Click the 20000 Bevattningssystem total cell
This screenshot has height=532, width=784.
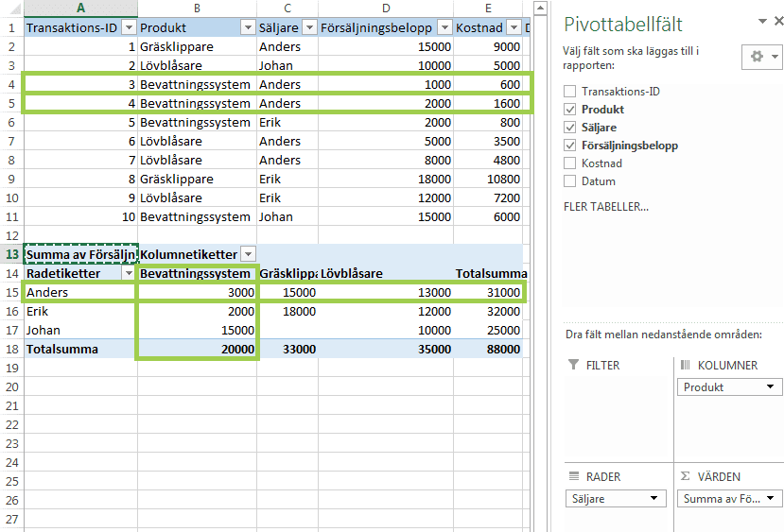point(197,350)
